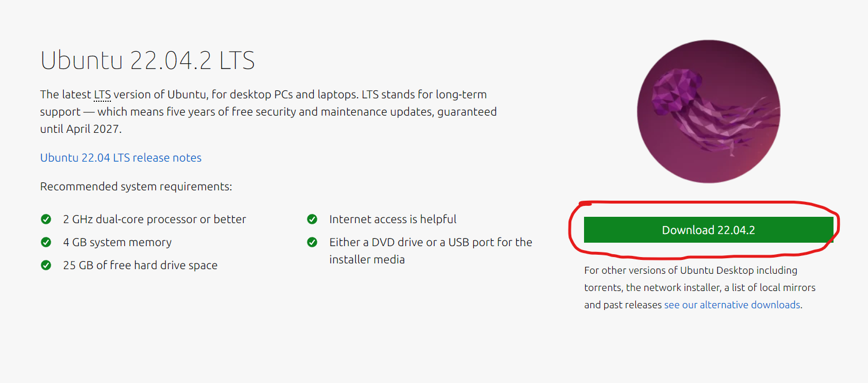Click the checkmark icon beside 4 GB system memory

click(x=46, y=242)
